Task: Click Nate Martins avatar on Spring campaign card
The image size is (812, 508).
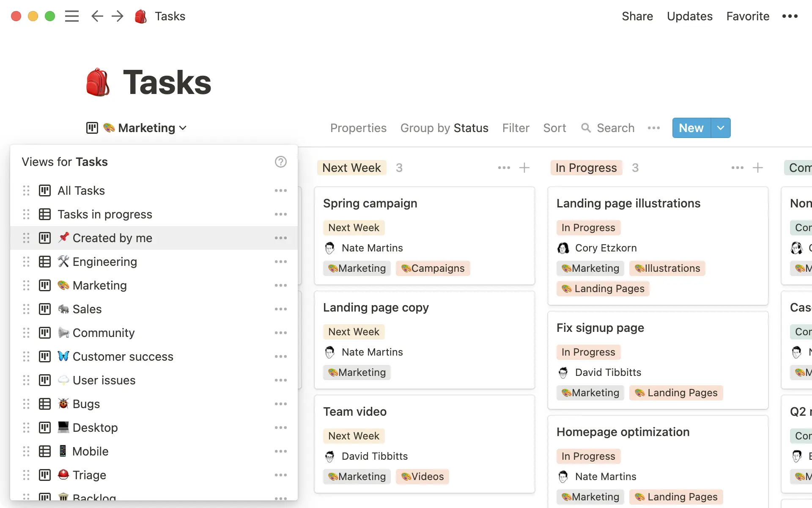Action: tap(329, 248)
